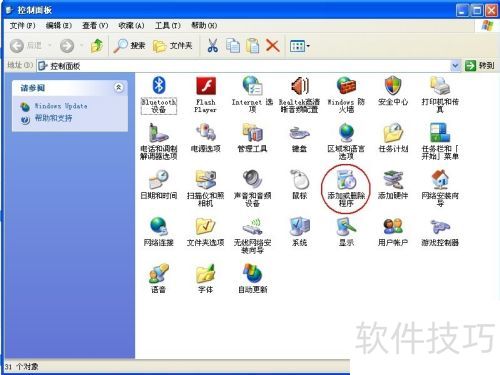Open 任务计划 icon
Screen dimensions: 500x375
click(393, 138)
